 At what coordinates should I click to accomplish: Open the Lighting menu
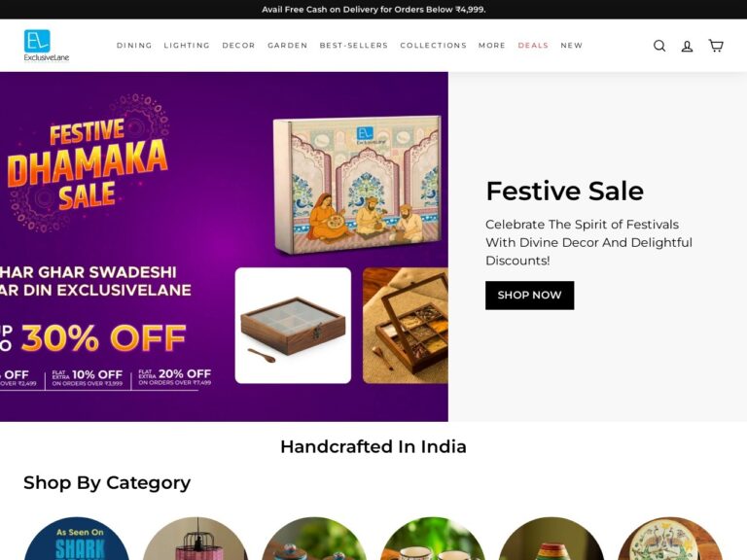187,46
